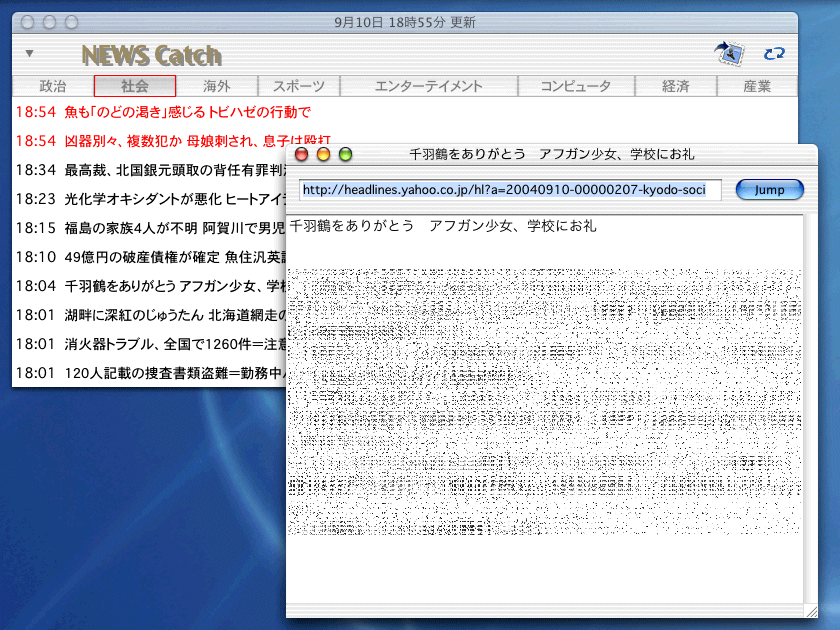Select the コンピュータ tab
The height and width of the screenshot is (630, 840).
(576, 87)
